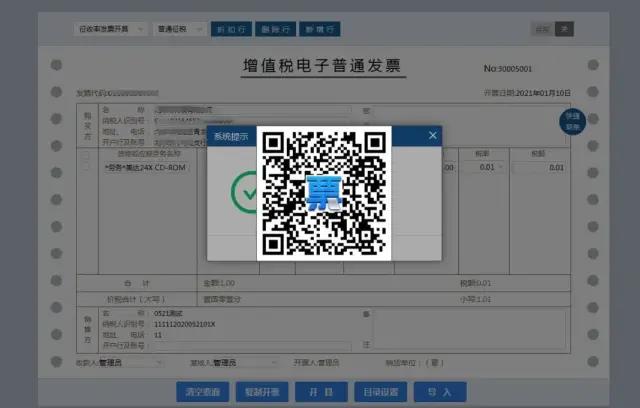Click the 金额 total 1.00 in the 合计 row
This screenshot has height=408, width=640.
tap(219, 283)
